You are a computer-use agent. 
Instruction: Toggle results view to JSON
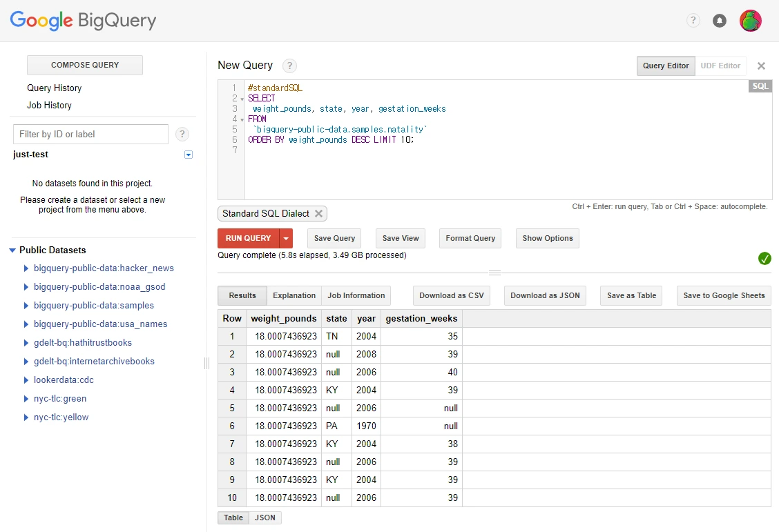(265, 518)
